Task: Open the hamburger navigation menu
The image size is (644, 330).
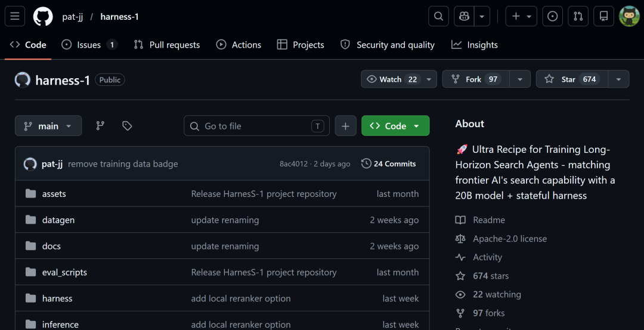Action: tap(15, 17)
